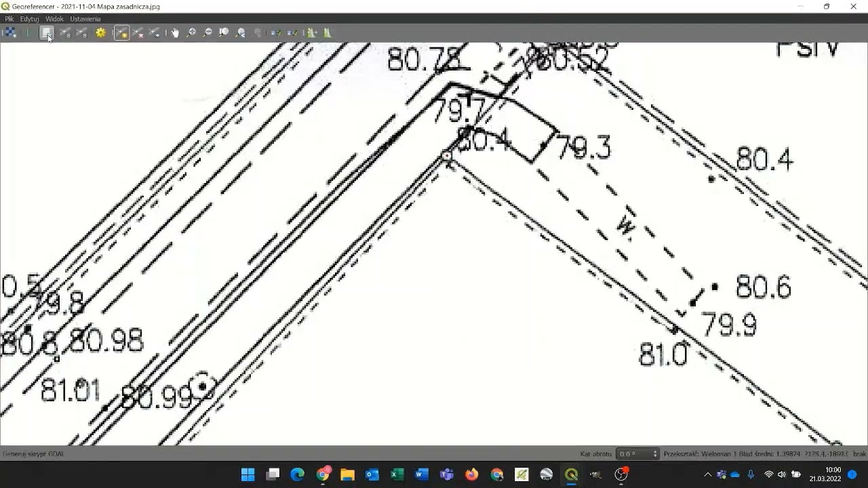Open the blue notification badge
This screenshot has height=488, width=868.
852,474
